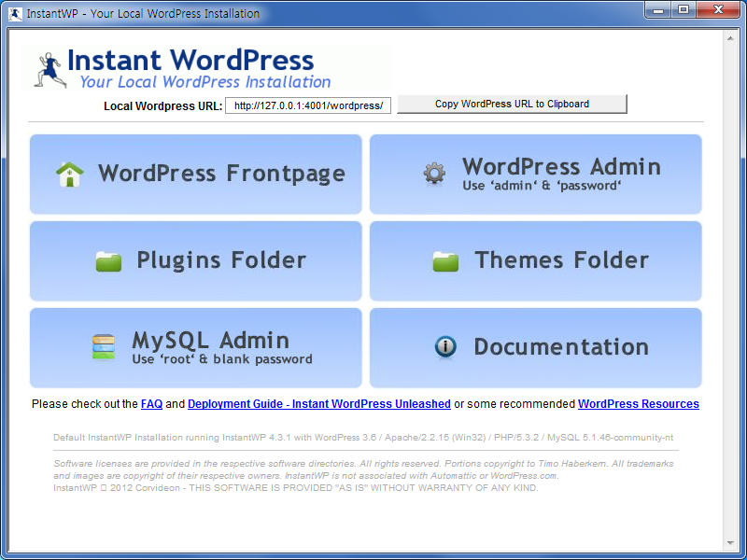Click the gear icon beside WordPress Admin
This screenshot has height=560, width=747.
(x=434, y=174)
